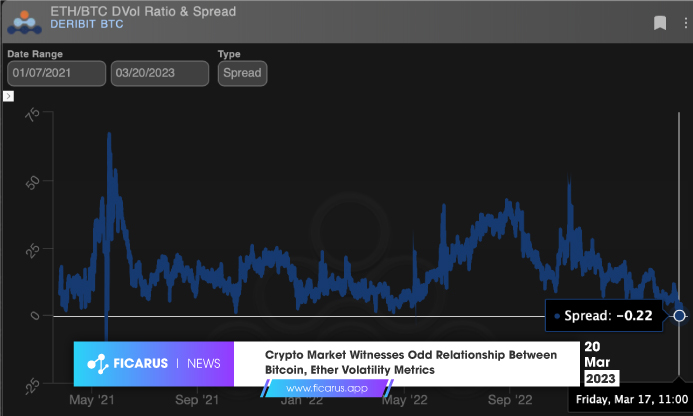Click the DERIBIT BTC subtitle
Viewport: 693px width, 416px height.
coord(87,24)
